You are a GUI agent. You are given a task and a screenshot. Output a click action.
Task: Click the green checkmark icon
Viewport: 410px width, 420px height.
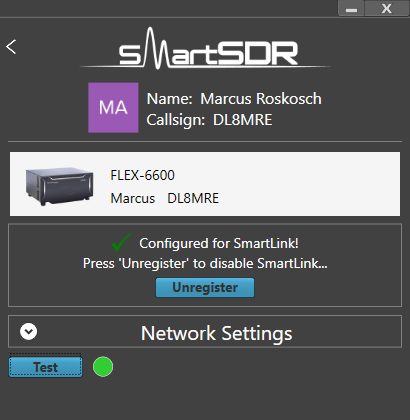pyautogui.click(x=121, y=242)
